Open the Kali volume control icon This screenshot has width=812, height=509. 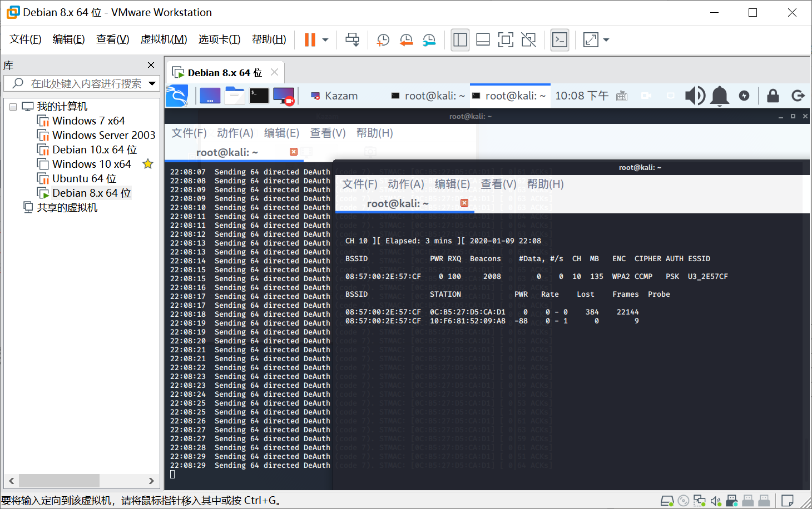click(695, 96)
